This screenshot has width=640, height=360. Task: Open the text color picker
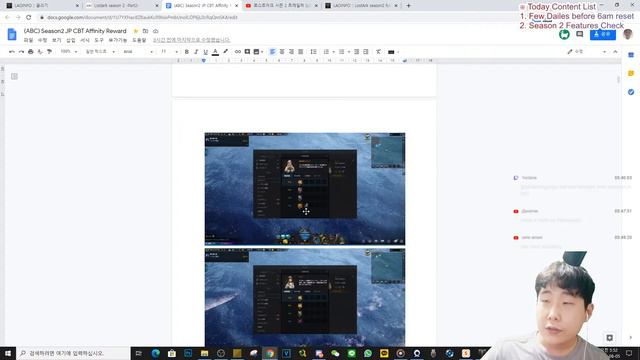(215, 52)
